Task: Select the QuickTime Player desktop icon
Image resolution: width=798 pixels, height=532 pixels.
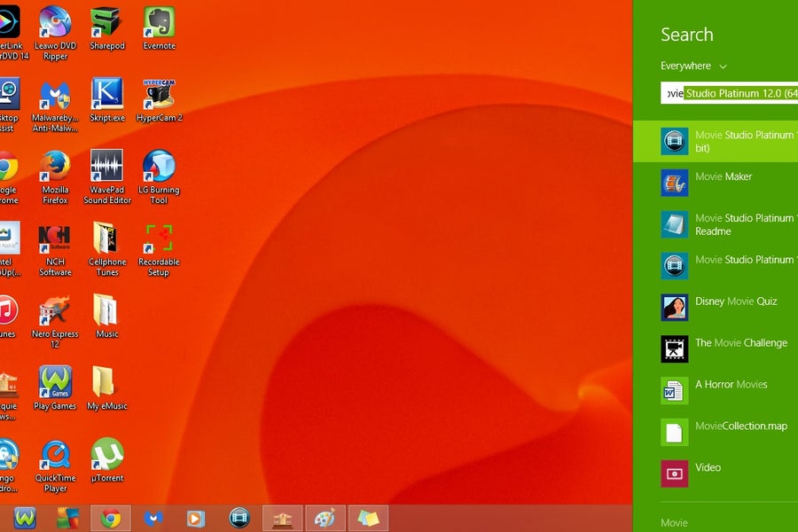Action: 55,465
